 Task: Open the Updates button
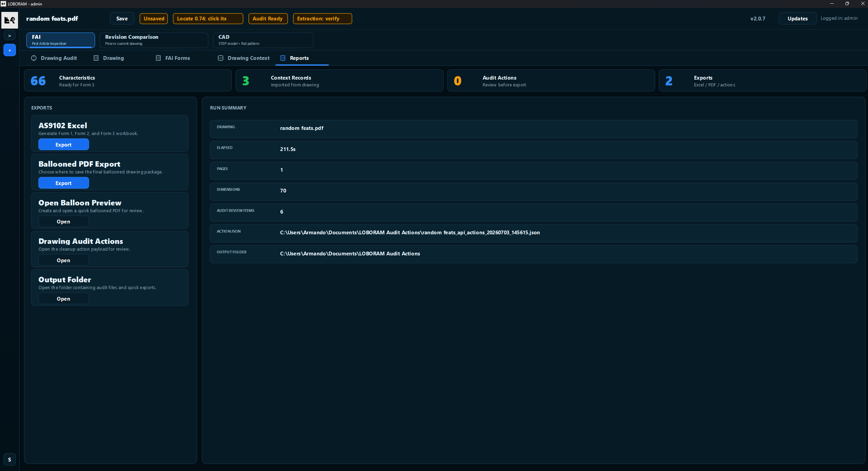798,19
